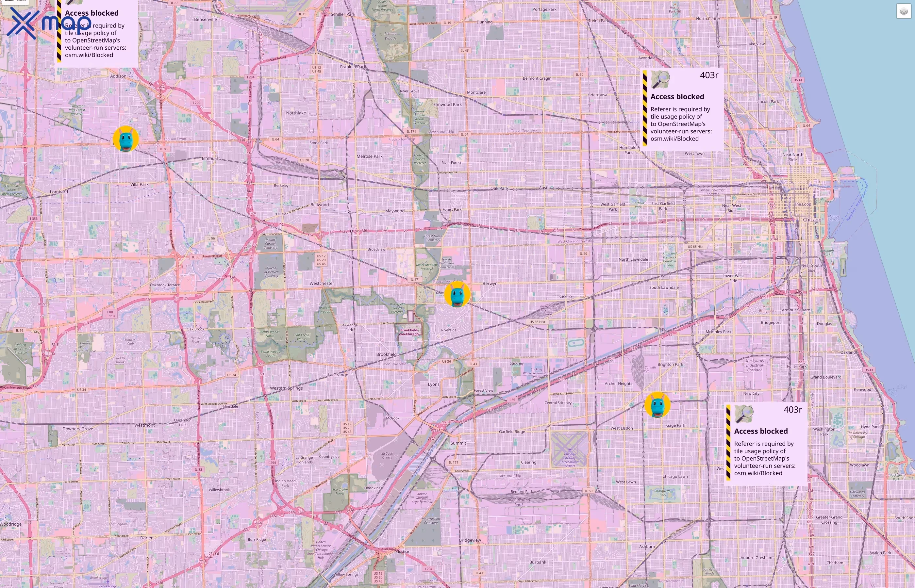Click the "Hyde Park" label
This screenshot has height=588, width=915.
click(870, 427)
